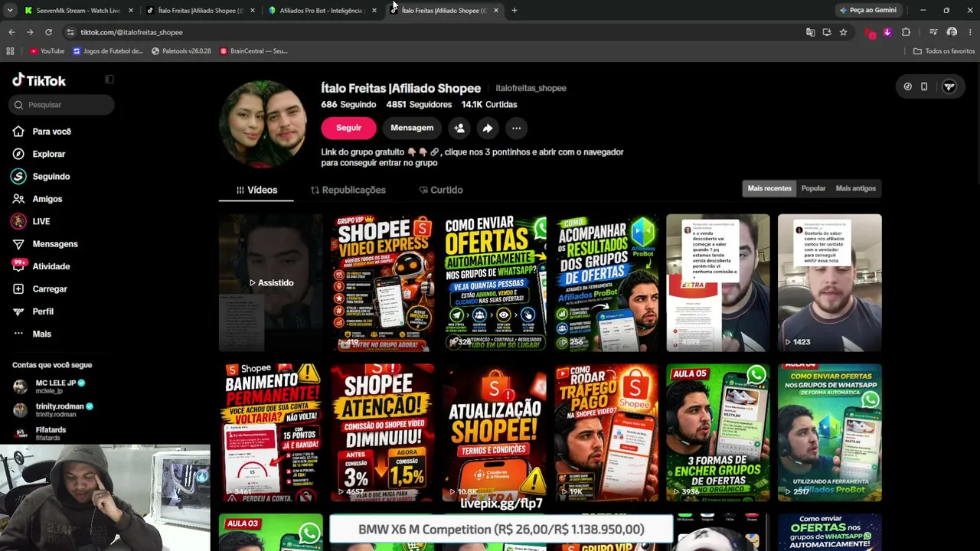Open Explorar compass icon
Screen dimensions: 980x551
point(18,154)
